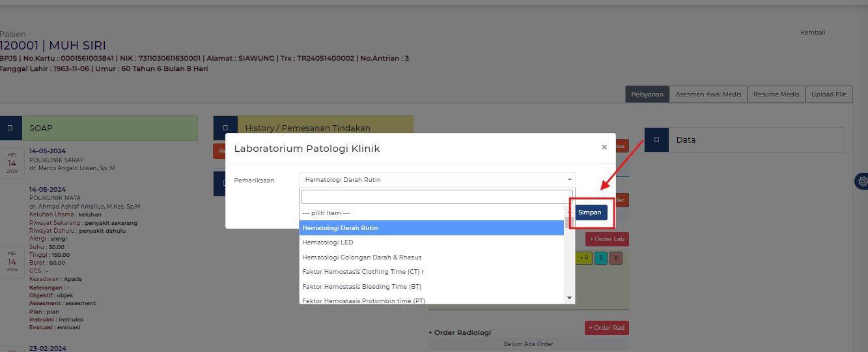Click the SOAP panel square icon
The width and height of the screenshot is (868, 352).
point(10,128)
